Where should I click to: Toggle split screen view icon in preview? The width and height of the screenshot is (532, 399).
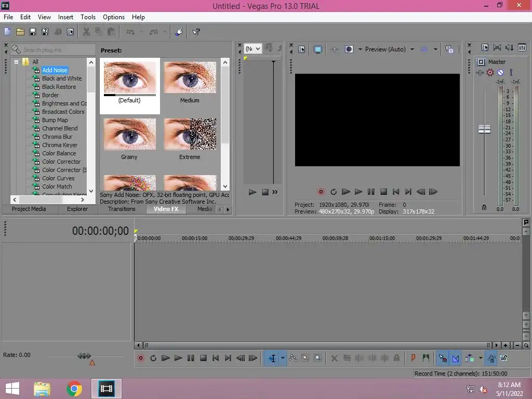coord(349,49)
